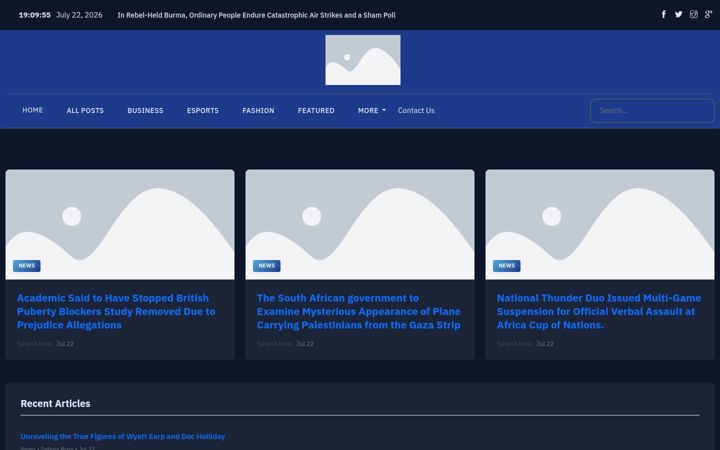The height and width of the screenshot is (450, 720).
Task: Select the BUSINESS category menu
Action: 145,111
